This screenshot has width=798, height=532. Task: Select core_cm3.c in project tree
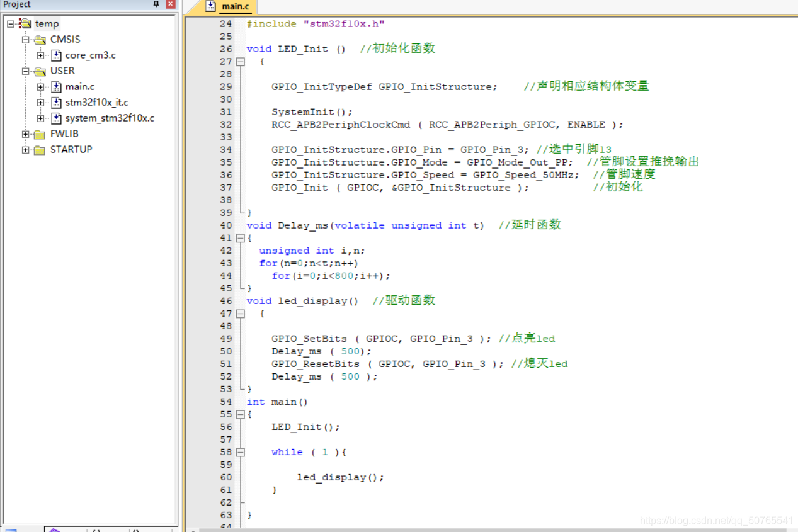click(x=91, y=55)
